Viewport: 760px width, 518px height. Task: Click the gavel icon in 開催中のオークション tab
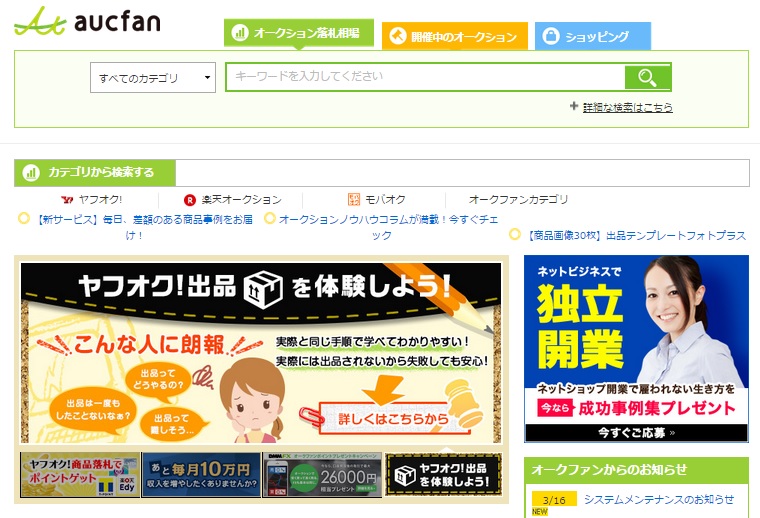pos(397,36)
